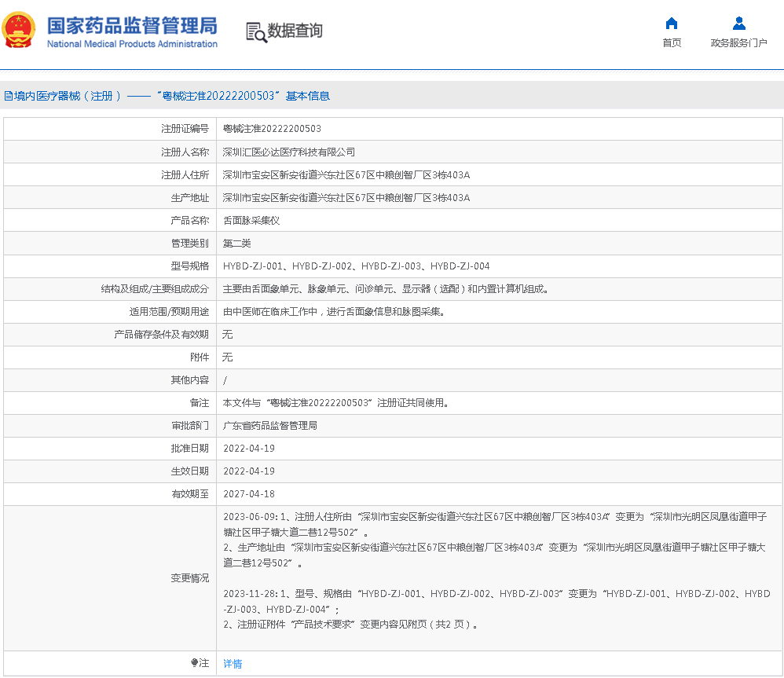Image resolution: width=784 pixels, height=678 pixels.
Task: Click the National Medical Products Administration subtitle
Action: coord(132,44)
